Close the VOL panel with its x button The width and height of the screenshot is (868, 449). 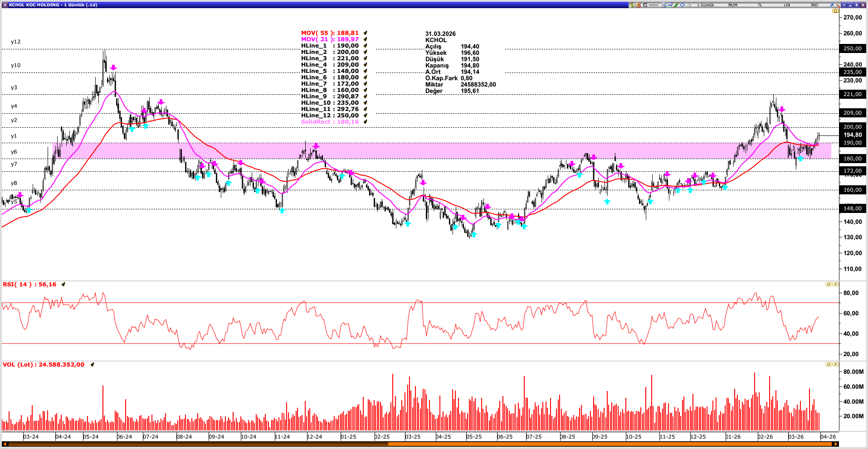(835, 364)
